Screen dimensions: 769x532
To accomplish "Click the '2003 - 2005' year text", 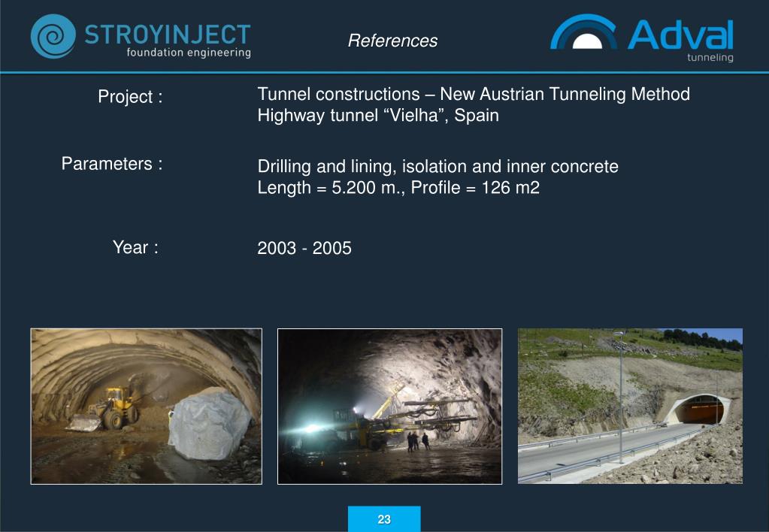I will point(304,248).
